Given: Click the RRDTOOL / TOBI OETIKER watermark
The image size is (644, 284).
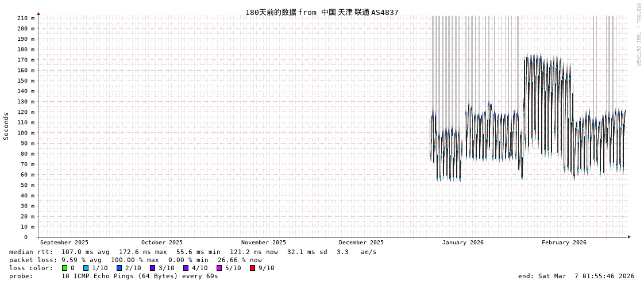Looking at the screenshot, I should coord(638,34).
